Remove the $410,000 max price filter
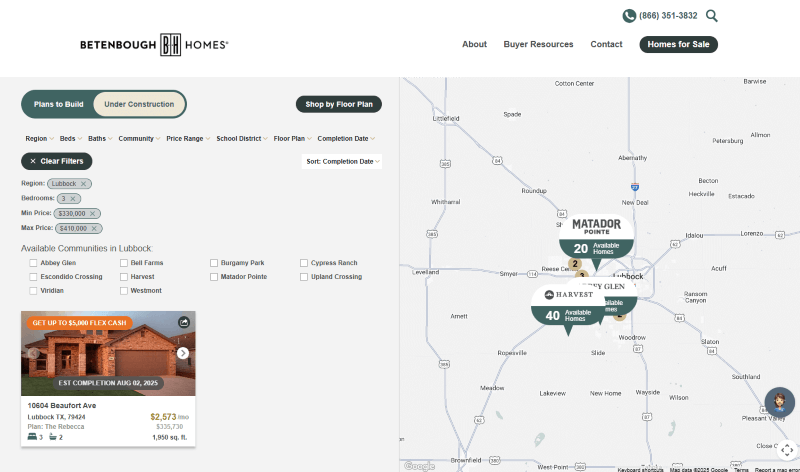 click(x=94, y=229)
